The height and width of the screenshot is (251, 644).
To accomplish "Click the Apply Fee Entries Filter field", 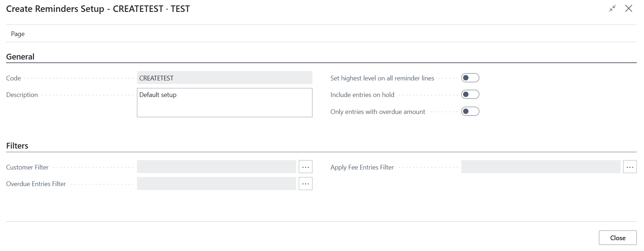I will [541, 167].
